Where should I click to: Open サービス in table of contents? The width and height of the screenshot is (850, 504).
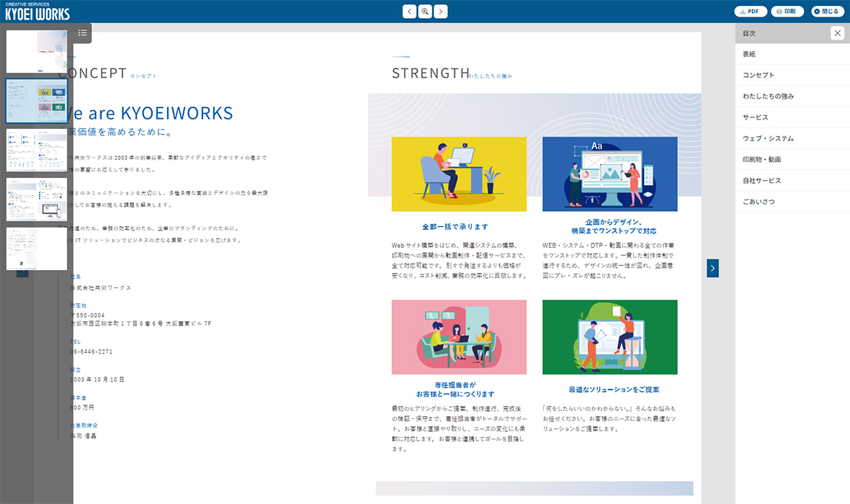[x=792, y=117]
